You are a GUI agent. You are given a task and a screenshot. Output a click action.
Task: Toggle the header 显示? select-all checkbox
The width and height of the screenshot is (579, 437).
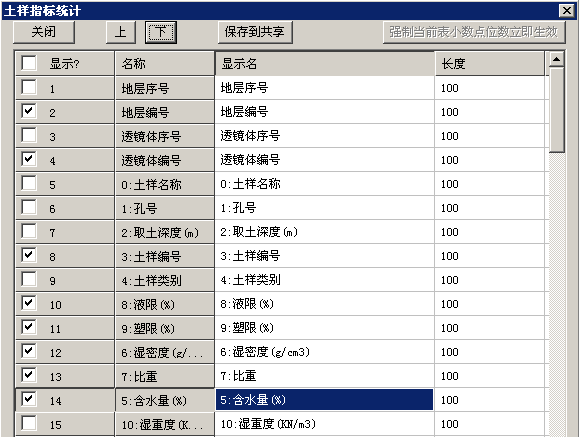(29, 63)
